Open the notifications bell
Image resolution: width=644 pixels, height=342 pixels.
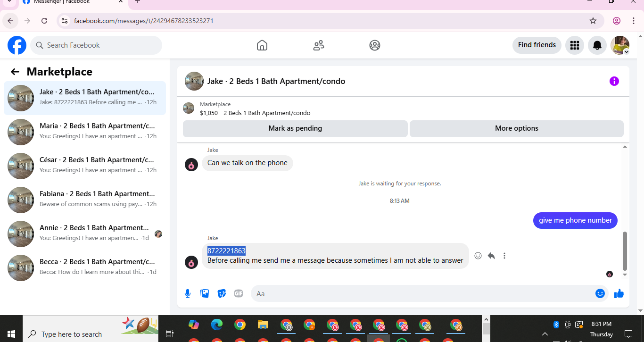click(597, 45)
